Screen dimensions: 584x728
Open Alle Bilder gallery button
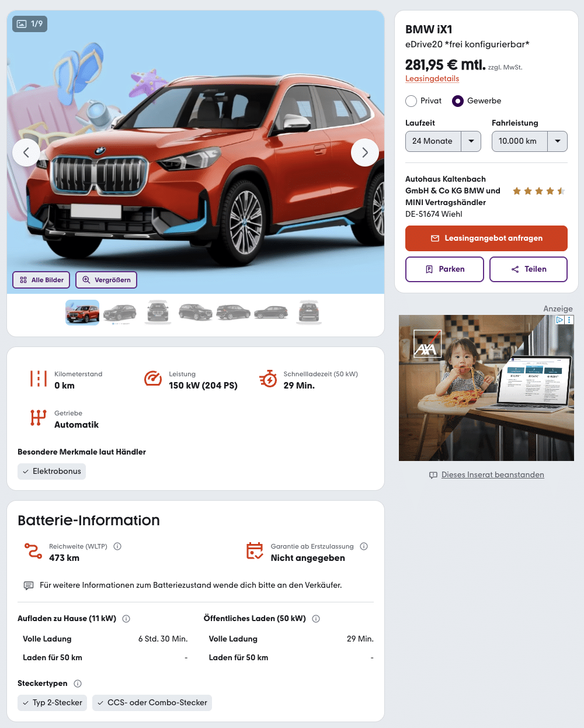coord(41,280)
